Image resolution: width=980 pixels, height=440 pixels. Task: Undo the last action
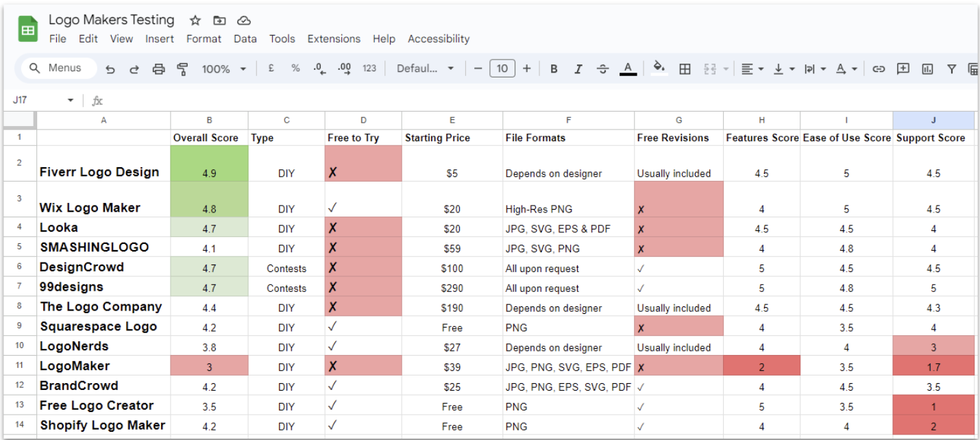click(x=110, y=68)
